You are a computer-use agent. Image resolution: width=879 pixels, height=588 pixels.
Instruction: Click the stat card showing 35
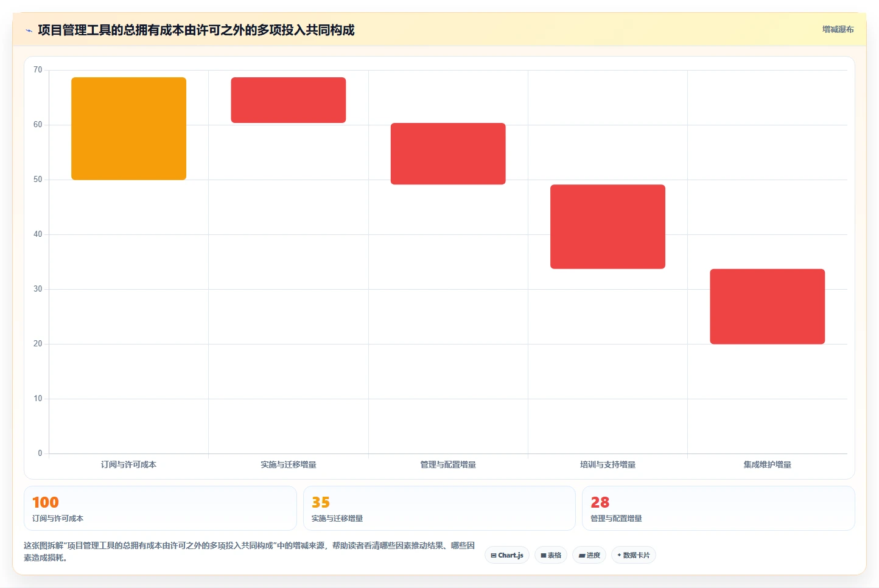click(x=439, y=508)
